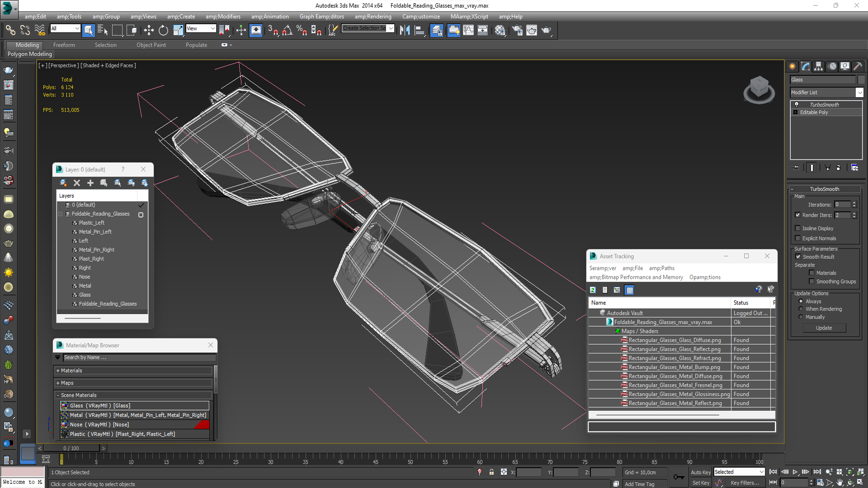Click the Auto Key button
This screenshot has height=488, width=868.
tap(700, 472)
